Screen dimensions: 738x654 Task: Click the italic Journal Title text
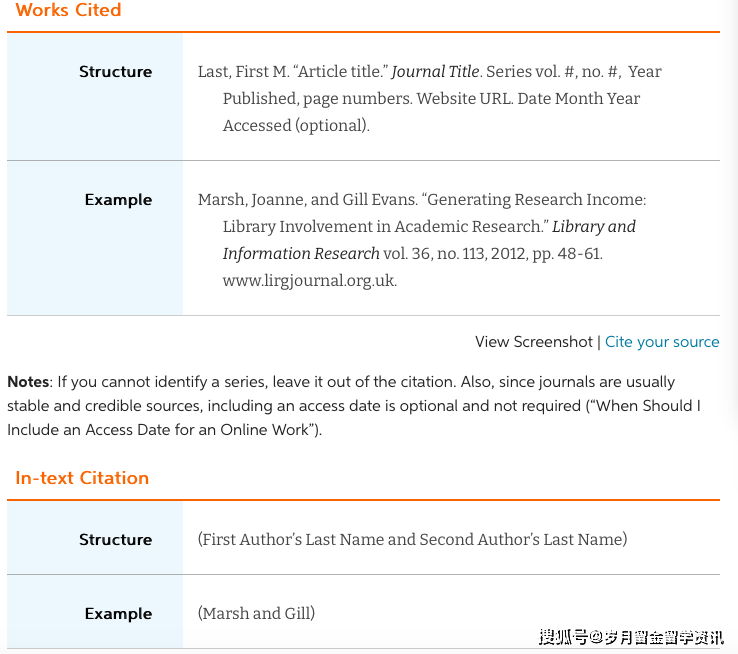(435, 72)
